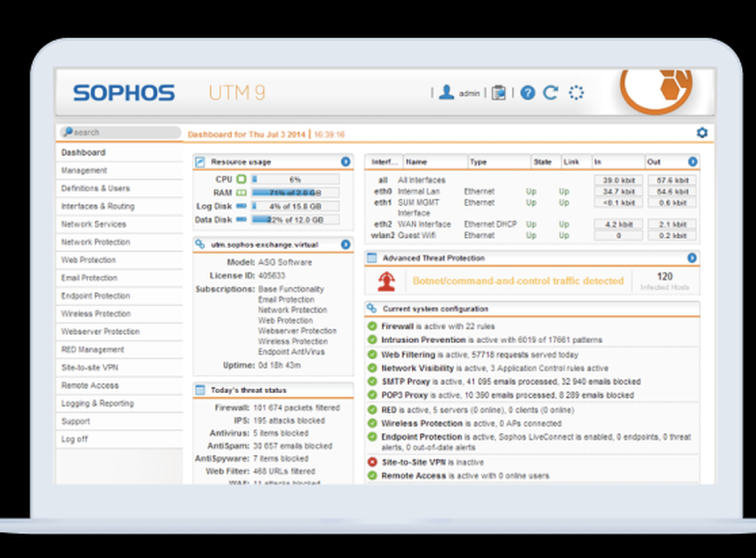Click green status icon beside Firewall

372,326
